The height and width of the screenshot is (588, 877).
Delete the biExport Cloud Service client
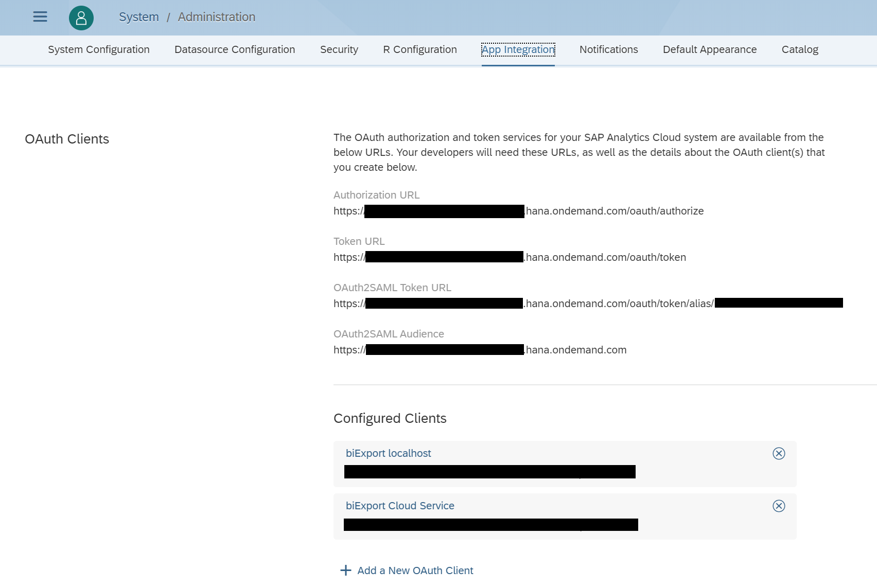[779, 506]
